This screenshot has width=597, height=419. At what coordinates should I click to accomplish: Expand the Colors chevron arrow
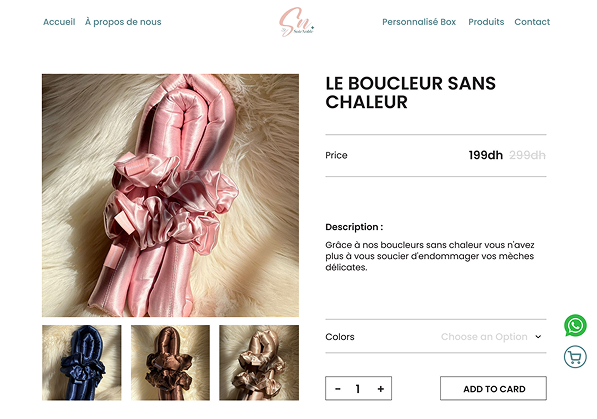tap(538, 337)
